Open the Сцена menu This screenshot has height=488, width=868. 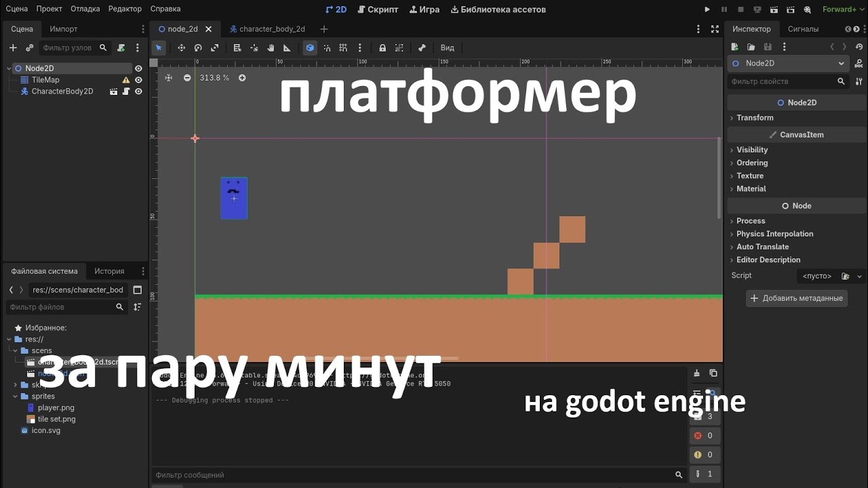[17, 9]
